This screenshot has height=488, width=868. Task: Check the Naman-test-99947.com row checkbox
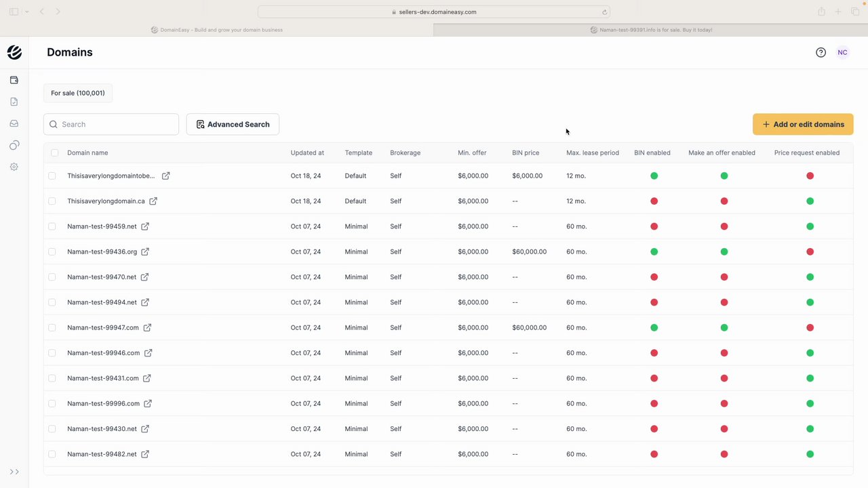pos(52,327)
